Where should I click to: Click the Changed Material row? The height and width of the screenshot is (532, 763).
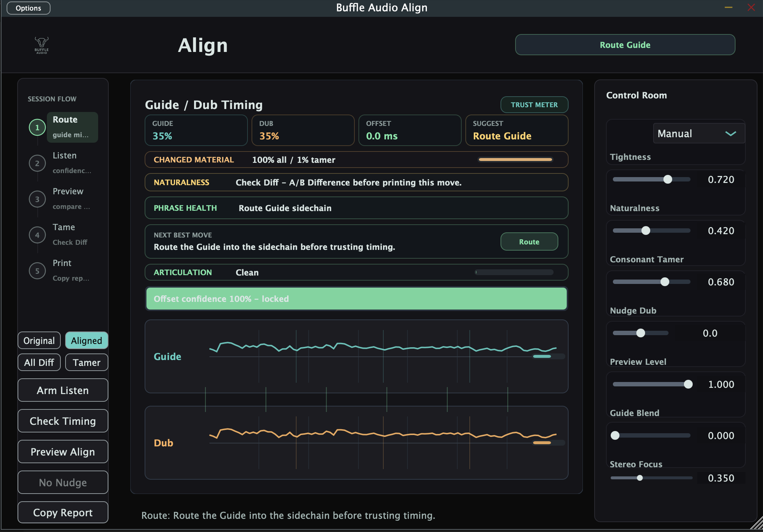click(x=357, y=160)
